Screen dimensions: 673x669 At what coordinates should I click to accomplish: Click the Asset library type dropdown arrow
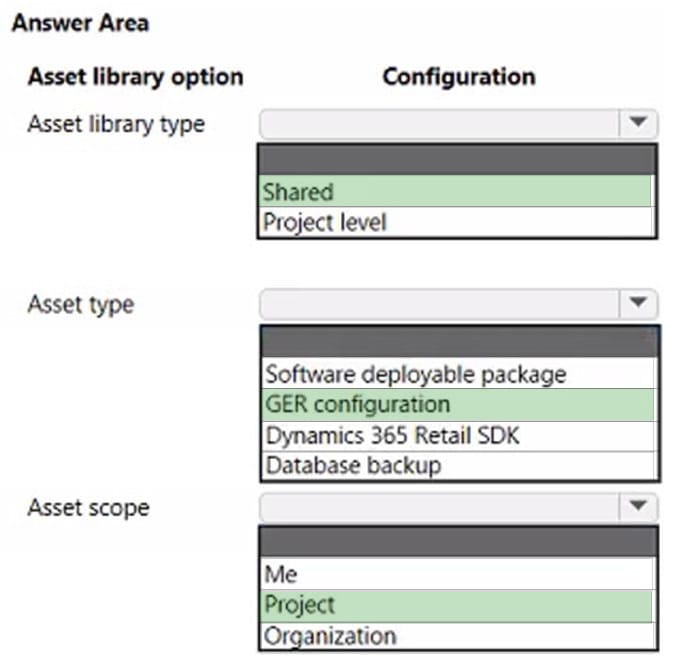pyautogui.click(x=638, y=125)
